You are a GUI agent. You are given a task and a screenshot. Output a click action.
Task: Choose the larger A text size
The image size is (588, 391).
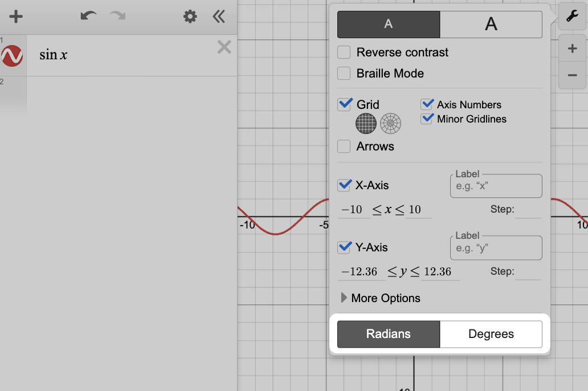(x=491, y=25)
